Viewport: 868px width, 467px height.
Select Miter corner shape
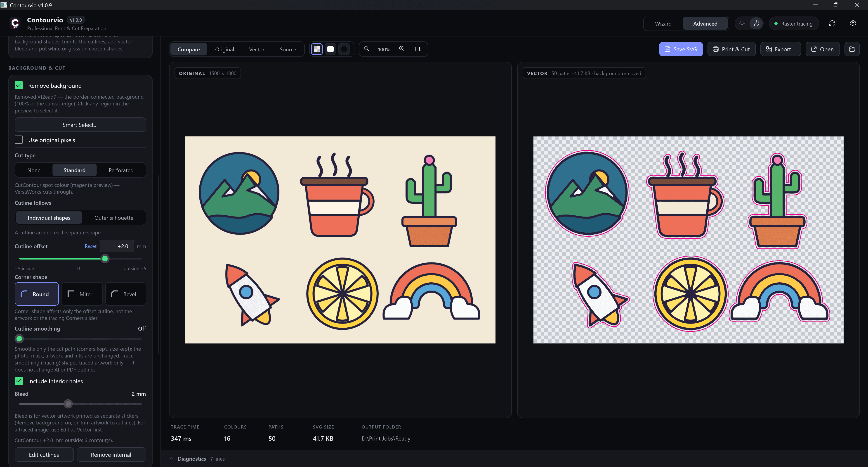coord(82,294)
